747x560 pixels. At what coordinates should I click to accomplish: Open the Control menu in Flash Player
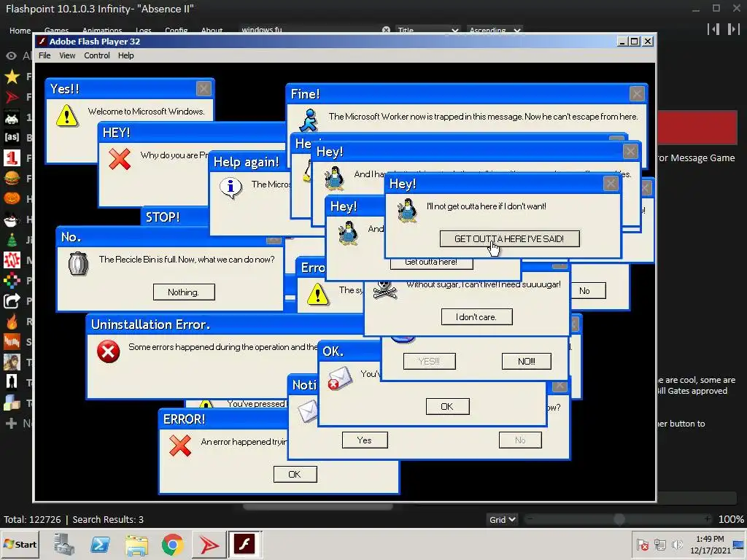(x=97, y=55)
